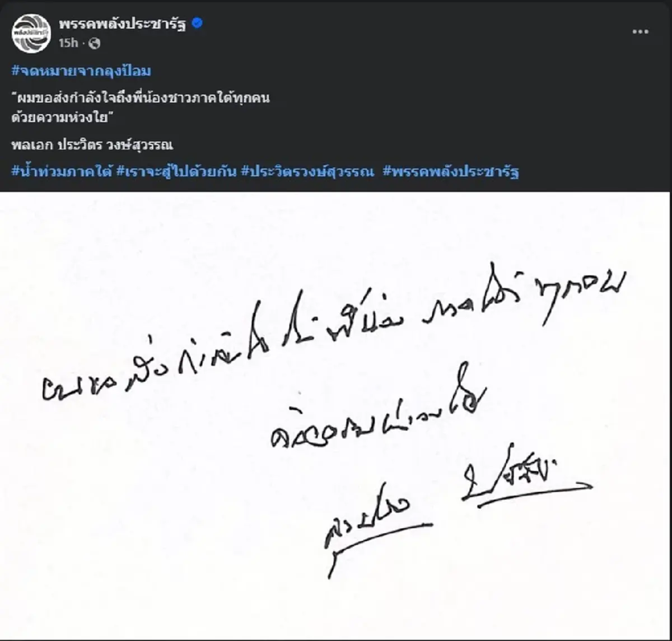Open hashtag #พรรคพลังประชารัฐ in post text
The width and height of the screenshot is (672, 641).
(451, 171)
